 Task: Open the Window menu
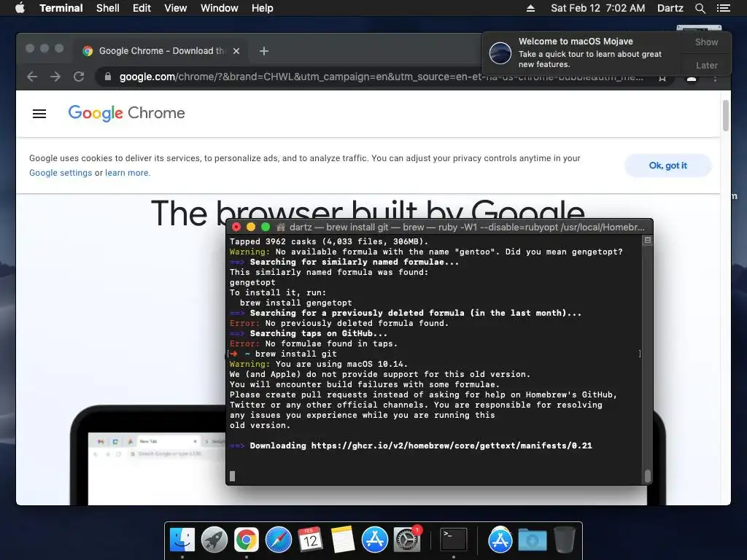219,8
